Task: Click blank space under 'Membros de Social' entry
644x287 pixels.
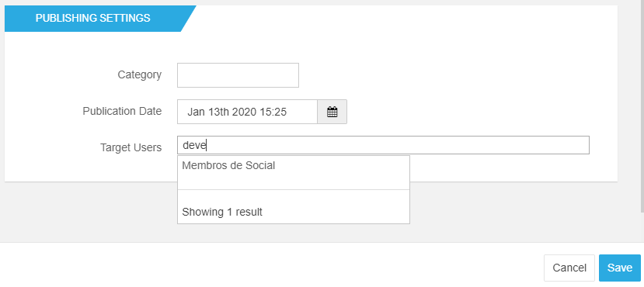Action: (x=293, y=182)
